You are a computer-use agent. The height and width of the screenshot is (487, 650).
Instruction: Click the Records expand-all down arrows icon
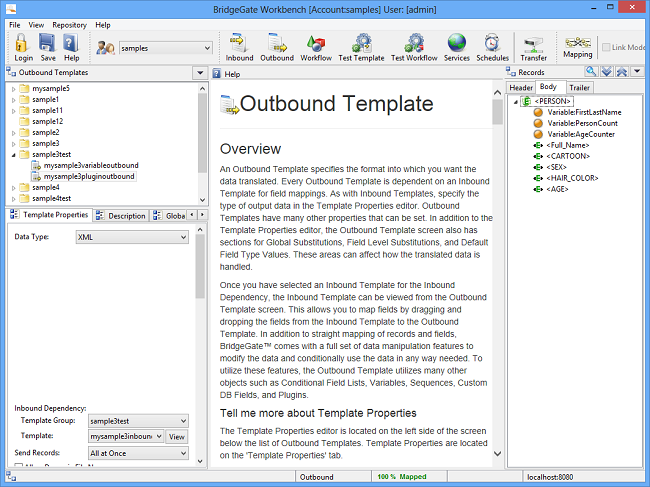[606, 71]
